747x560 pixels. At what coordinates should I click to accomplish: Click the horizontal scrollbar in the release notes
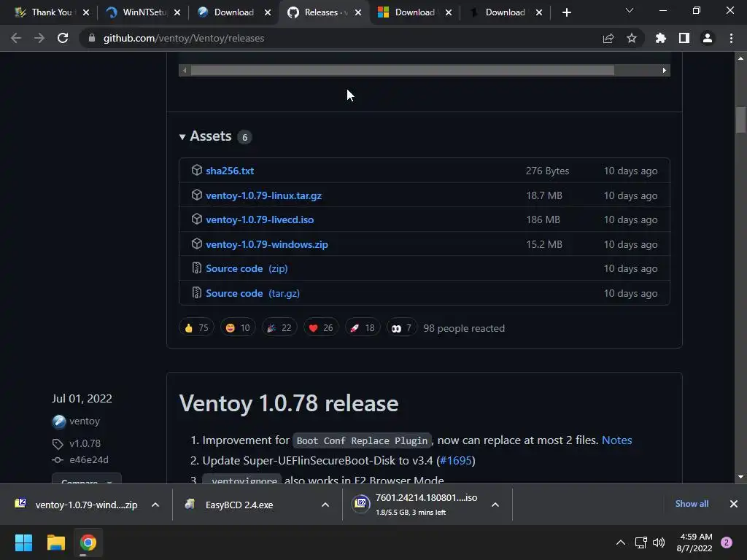[x=403, y=71]
